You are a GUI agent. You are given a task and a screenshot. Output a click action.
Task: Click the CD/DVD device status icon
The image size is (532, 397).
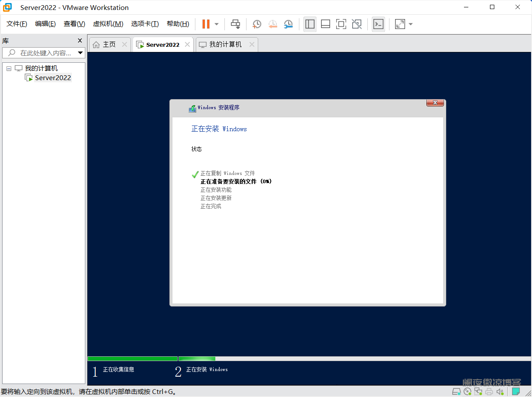(467, 391)
